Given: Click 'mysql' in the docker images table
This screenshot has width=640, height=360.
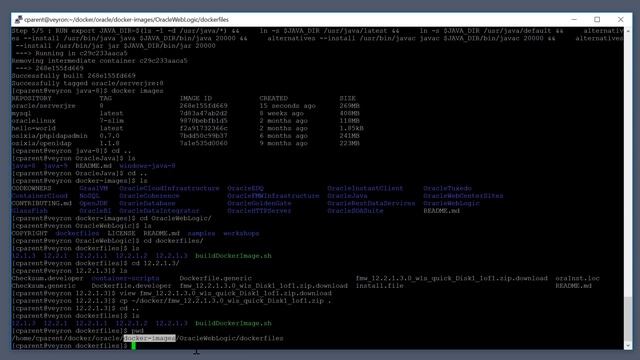Looking at the screenshot, I should (21, 113).
